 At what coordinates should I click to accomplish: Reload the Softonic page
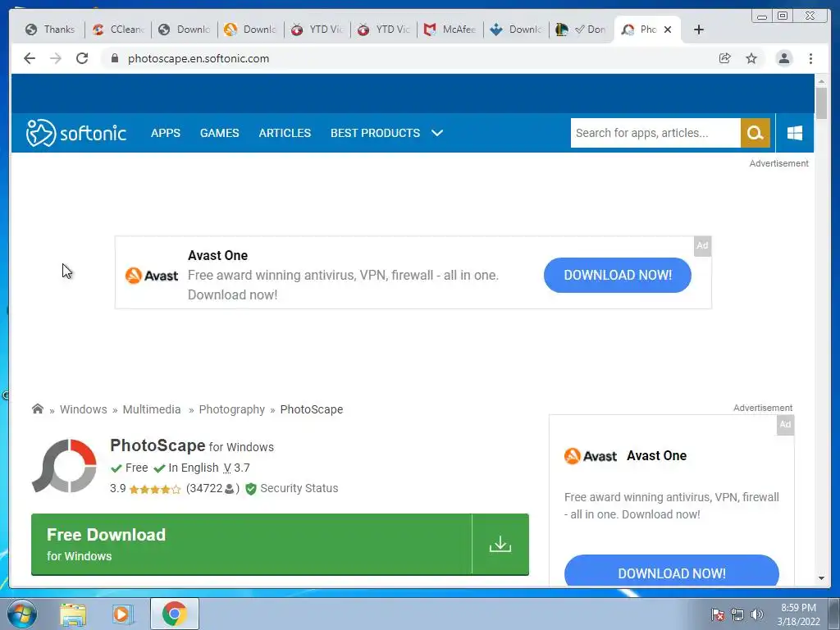82,58
